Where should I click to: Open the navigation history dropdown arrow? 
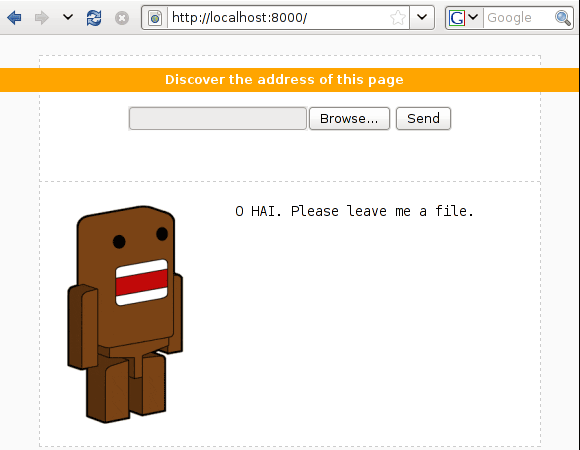coord(68,17)
